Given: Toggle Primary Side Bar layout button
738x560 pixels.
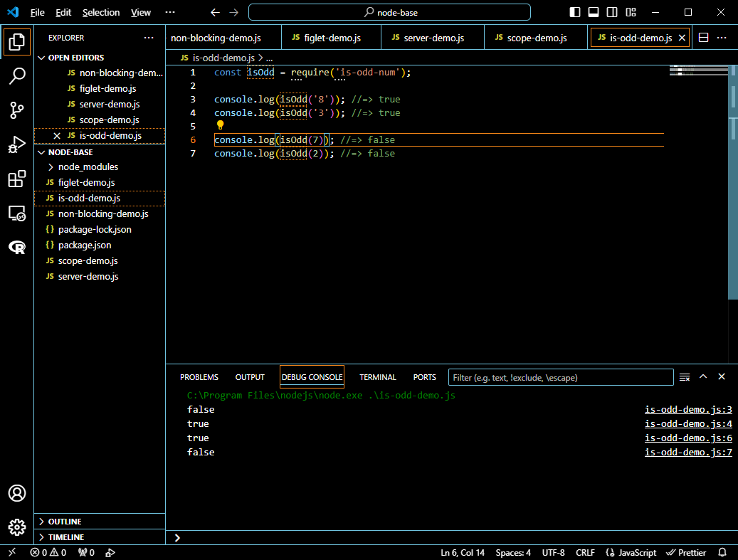Looking at the screenshot, I should click(x=575, y=12).
